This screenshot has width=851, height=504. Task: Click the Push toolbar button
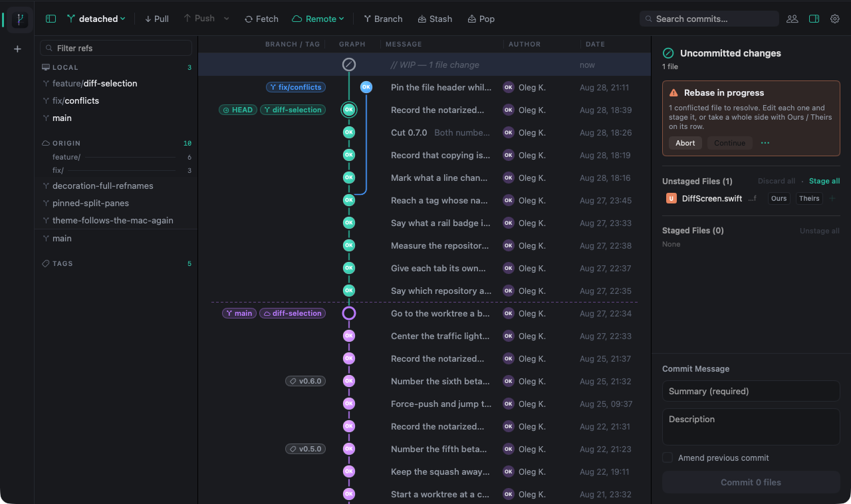click(199, 19)
